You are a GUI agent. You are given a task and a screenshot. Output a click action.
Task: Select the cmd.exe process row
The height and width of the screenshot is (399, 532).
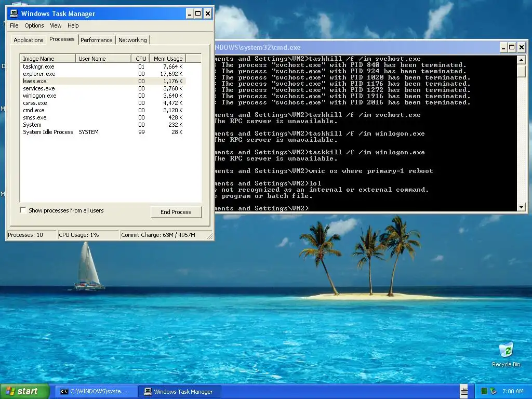(x=103, y=110)
